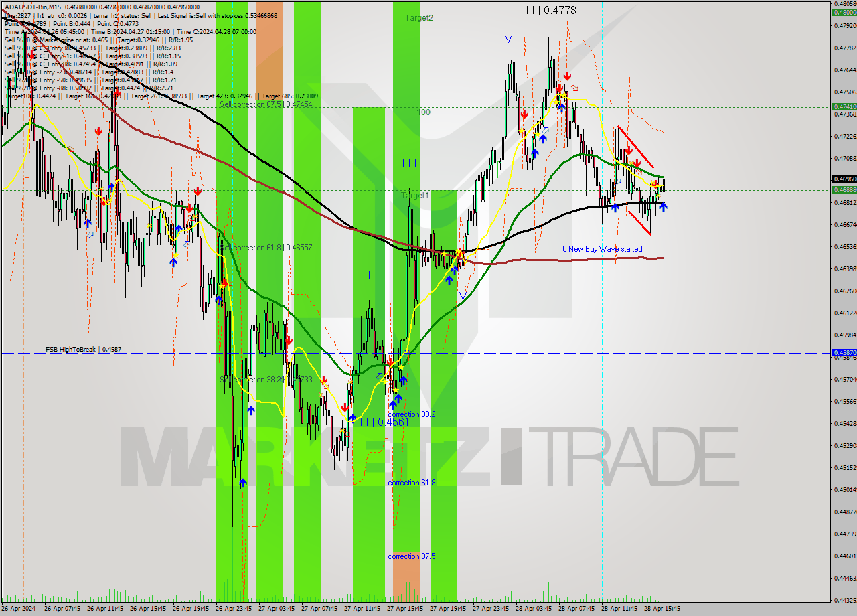Click the Target2 label
Image resolution: width=857 pixels, height=616 pixels.
click(419, 18)
